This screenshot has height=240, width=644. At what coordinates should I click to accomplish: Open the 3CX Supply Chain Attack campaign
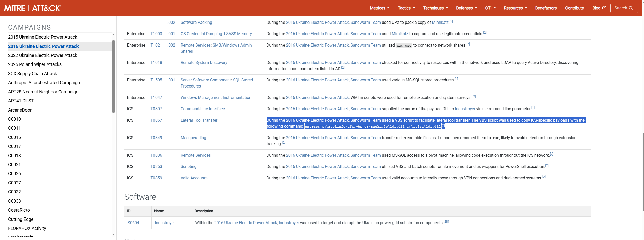click(33, 74)
